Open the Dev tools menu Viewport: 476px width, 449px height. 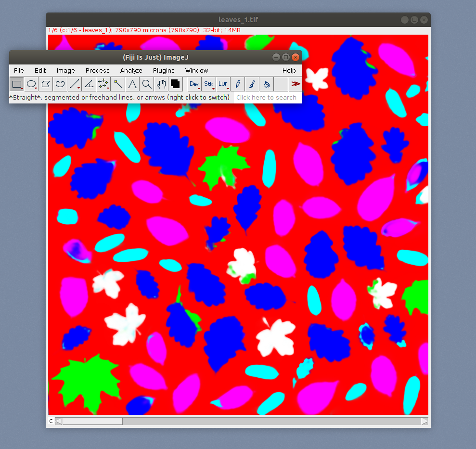tap(194, 84)
